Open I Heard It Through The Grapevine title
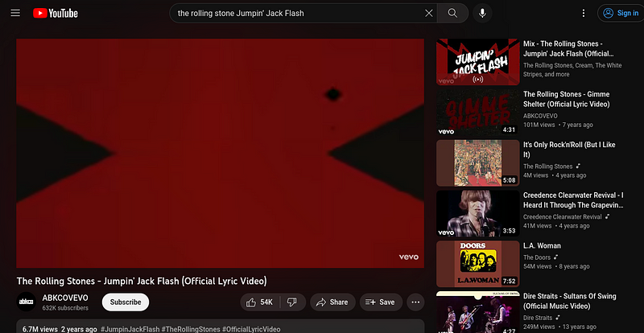Image resolution: width=644 pixels, height=333 pixels. pyautogui.click(x=573, y=200)
